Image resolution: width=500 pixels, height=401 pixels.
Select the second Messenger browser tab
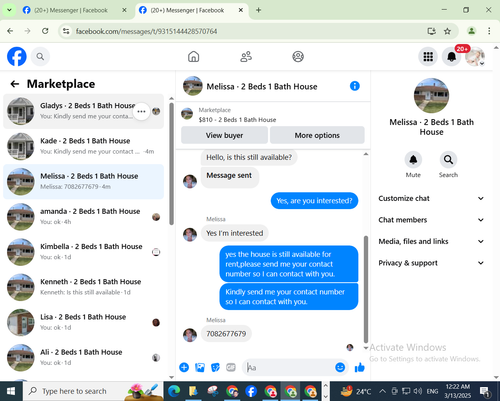pyautogui.click(x=191, y=10)
